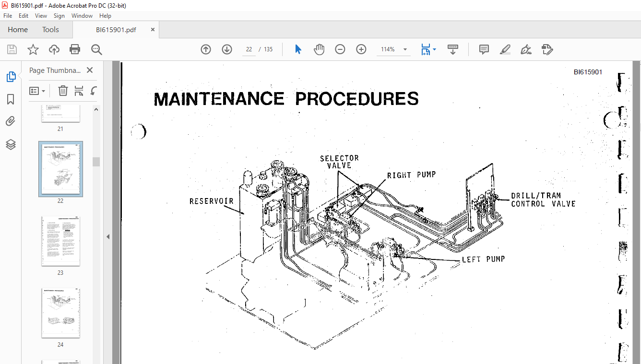Open the Help menu
The height and width of the screenshot is (364, 641).
[x=106, y=16]
